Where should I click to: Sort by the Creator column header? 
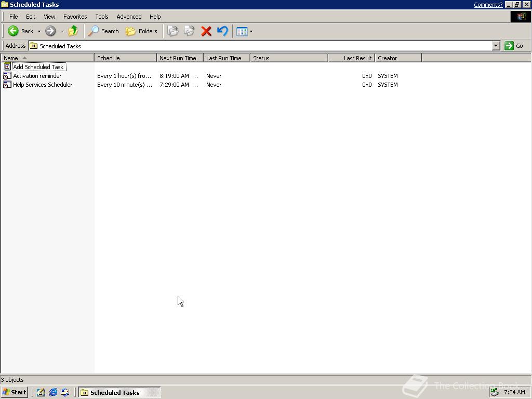point(398,58)
